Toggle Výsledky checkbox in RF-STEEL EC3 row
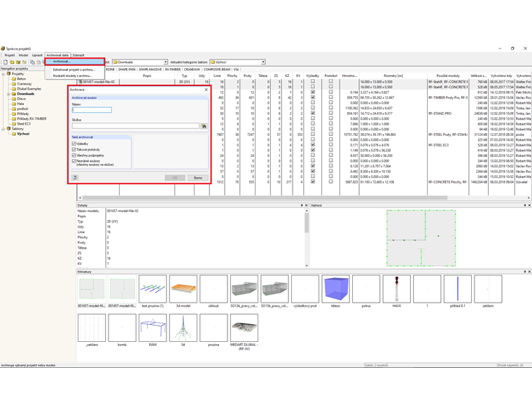532x414 pixels. (x=313, y=145)
